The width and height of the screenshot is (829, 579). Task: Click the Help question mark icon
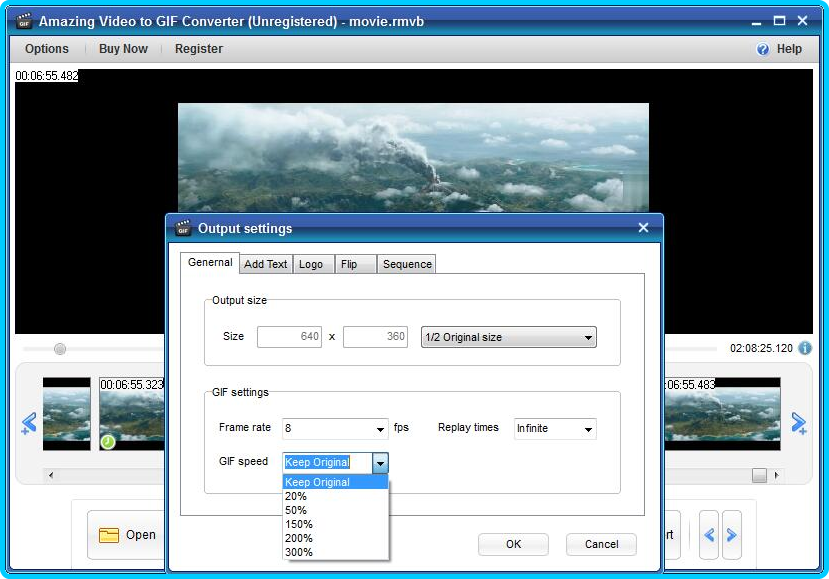(x=762, y=49)
